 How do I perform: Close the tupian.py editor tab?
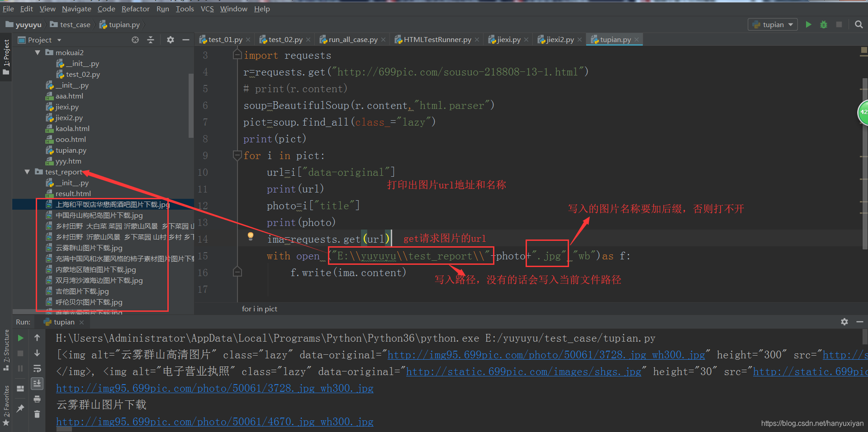click(636, 40)
